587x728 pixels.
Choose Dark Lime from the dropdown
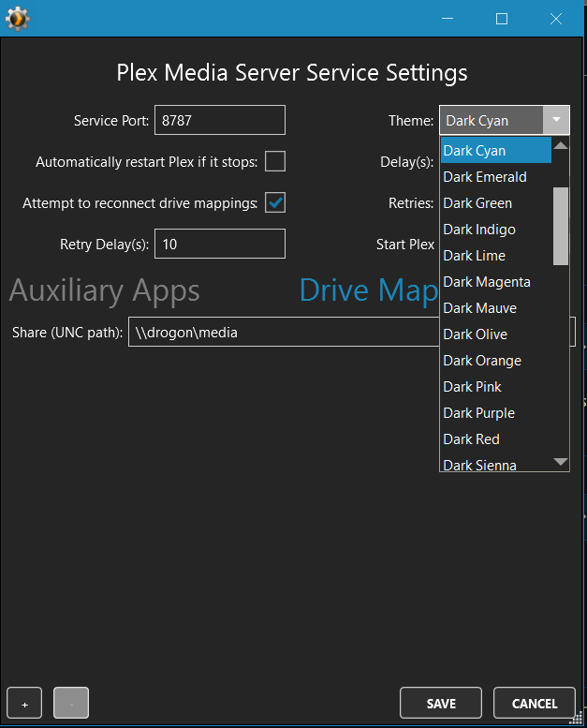pyautogui.click(x=496, y=256)
